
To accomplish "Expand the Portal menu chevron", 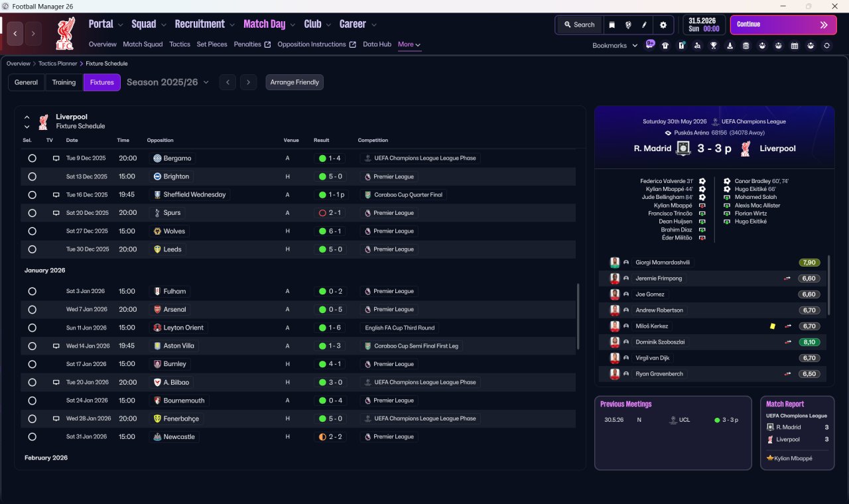I will point(120,25).
